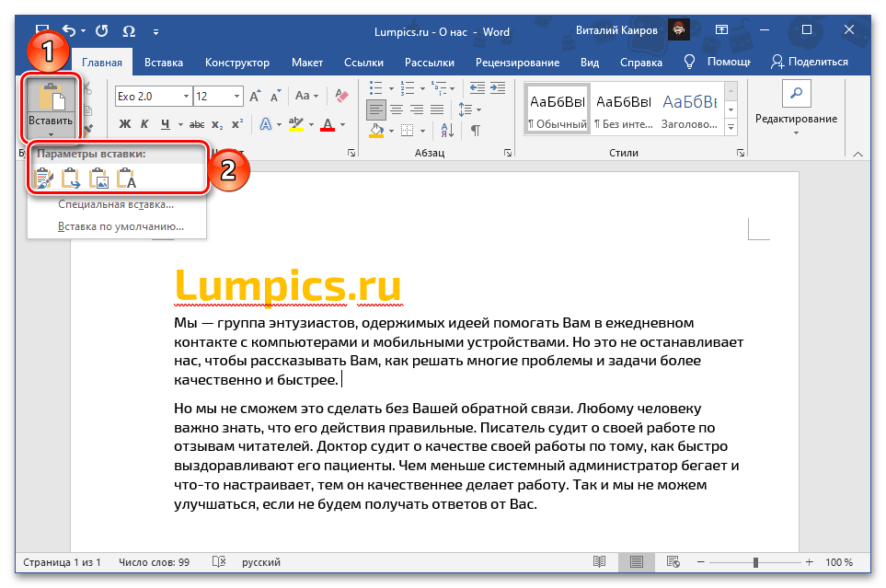Open the Рецензирование ribbon tab
This screenshot has height=588, width=886.
tap(517, 62)
